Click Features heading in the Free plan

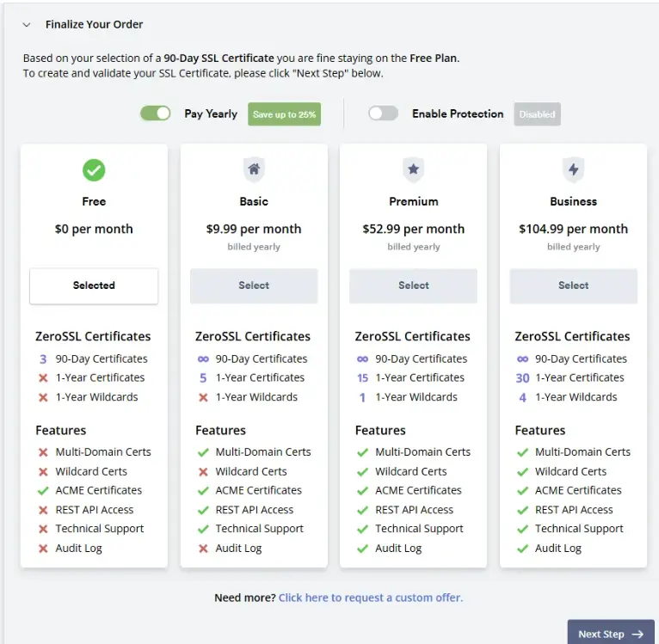(61, 430)
